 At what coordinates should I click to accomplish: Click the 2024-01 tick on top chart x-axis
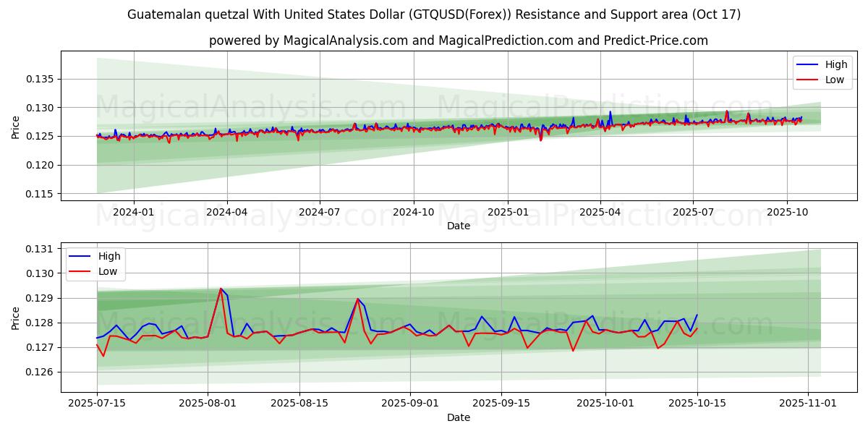point(134,212)
